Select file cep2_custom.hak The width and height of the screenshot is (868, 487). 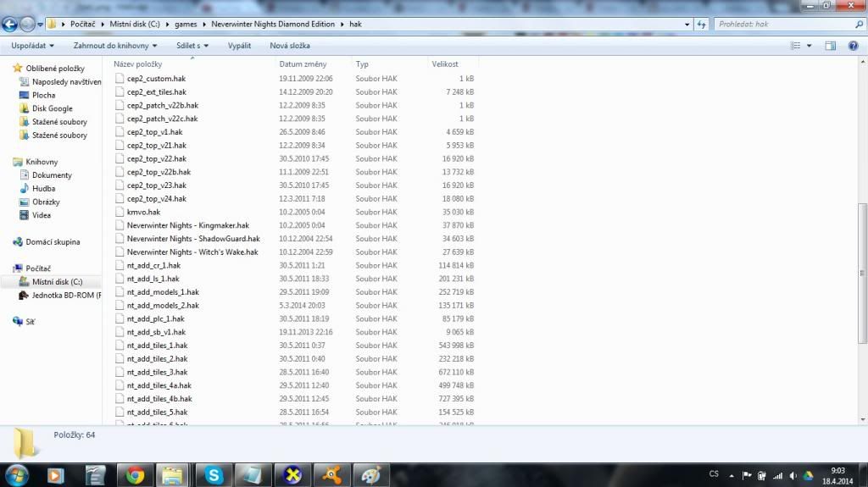156,79
